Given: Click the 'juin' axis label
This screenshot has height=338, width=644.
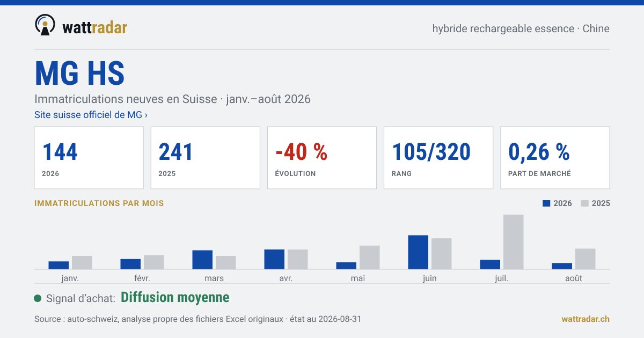Looking at the screenshot, I should pyautogui.click(x=430, y=278).
